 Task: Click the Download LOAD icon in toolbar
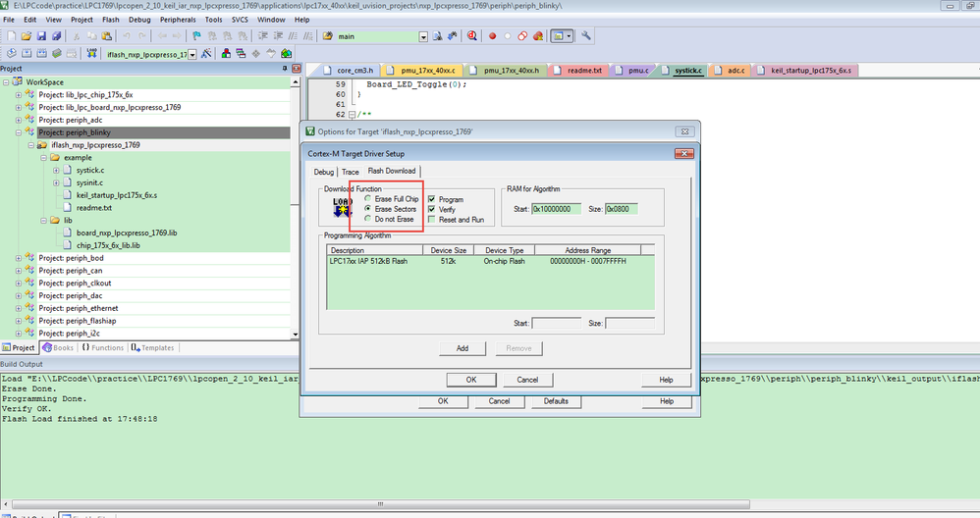tap(92, 54)
